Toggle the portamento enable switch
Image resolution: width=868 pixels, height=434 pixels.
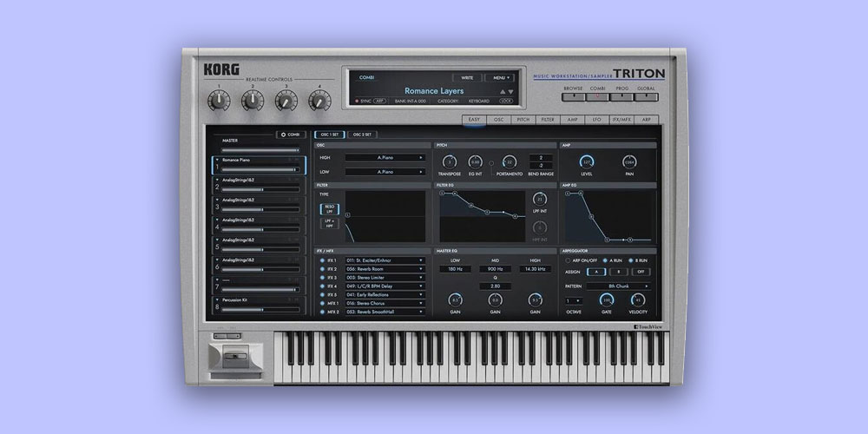tap(491, 163)
